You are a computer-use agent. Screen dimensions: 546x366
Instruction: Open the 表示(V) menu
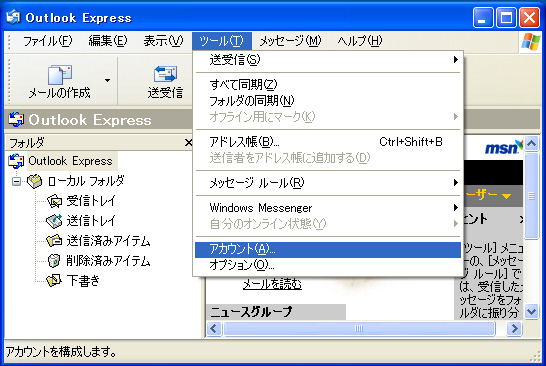point(163,41)
